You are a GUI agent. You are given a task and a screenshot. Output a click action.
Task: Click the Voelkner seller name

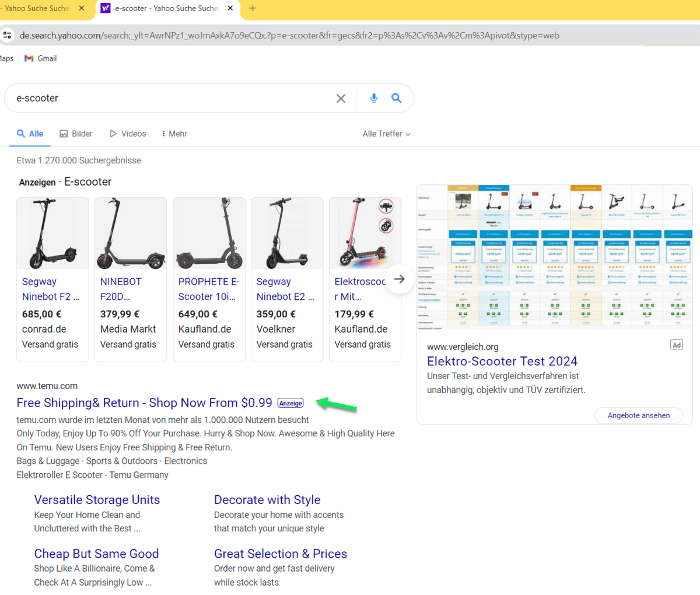(276, 329)
